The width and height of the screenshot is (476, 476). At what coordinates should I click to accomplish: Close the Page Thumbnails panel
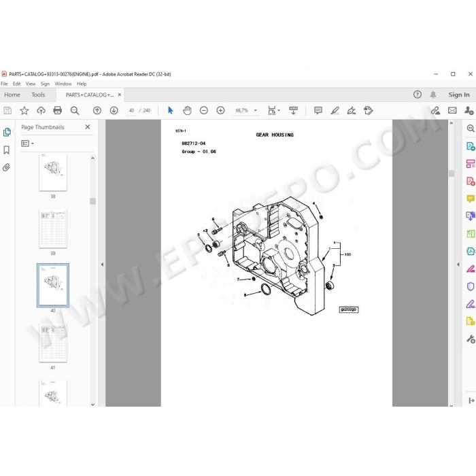pos(88,127)
